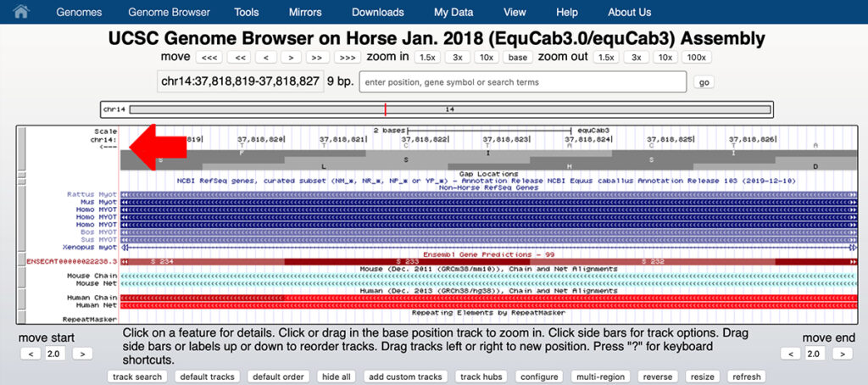This screenshot has width=868, height=385.
Task: Zoom in 10x
Action: 487,58
